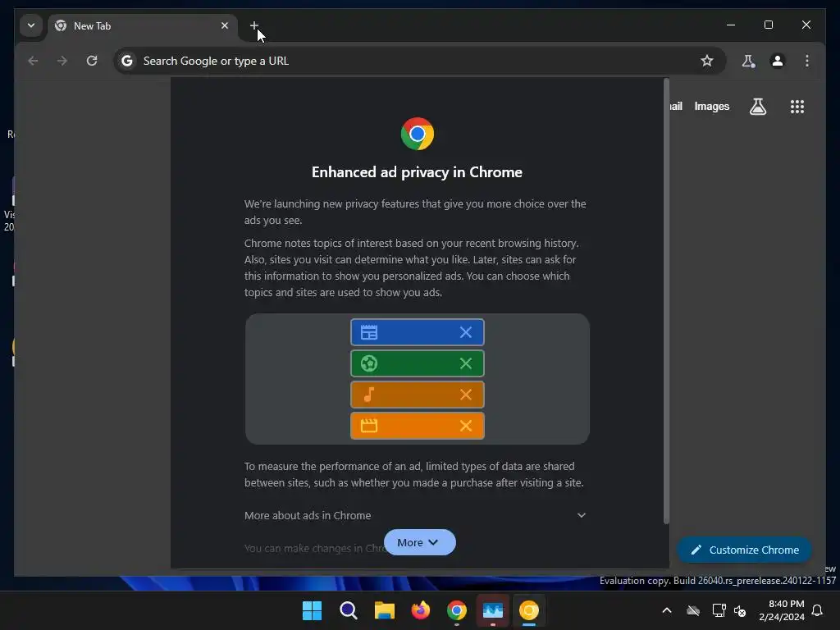Close the New Tab tab
Image resolution: width=840 pixels, height=630 pixels.
click(225, 25)
